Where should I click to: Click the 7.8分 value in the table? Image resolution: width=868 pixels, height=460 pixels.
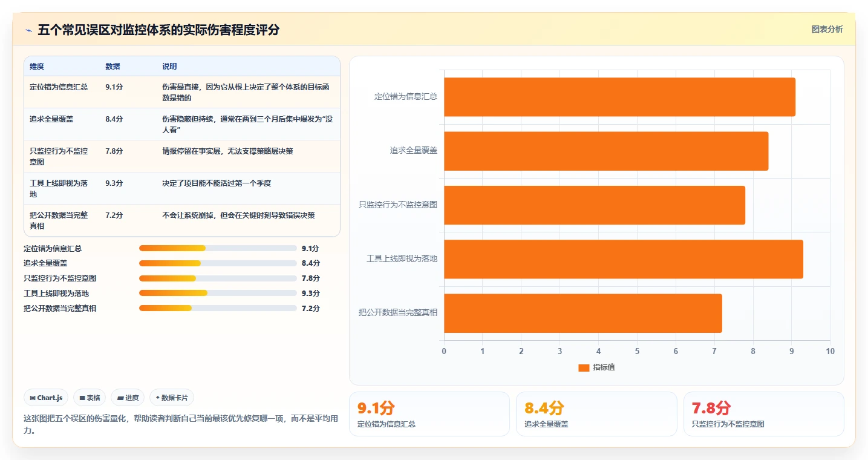[x=114, y=151]
